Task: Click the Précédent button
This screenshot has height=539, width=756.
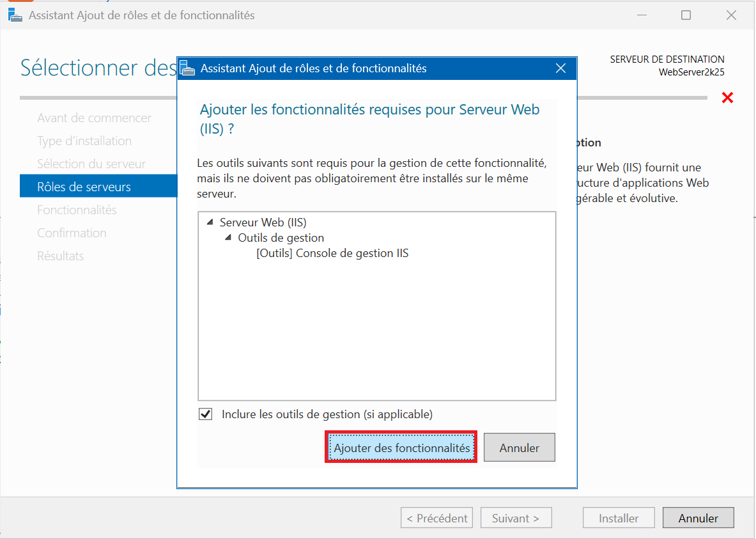Action: (437, 519)
